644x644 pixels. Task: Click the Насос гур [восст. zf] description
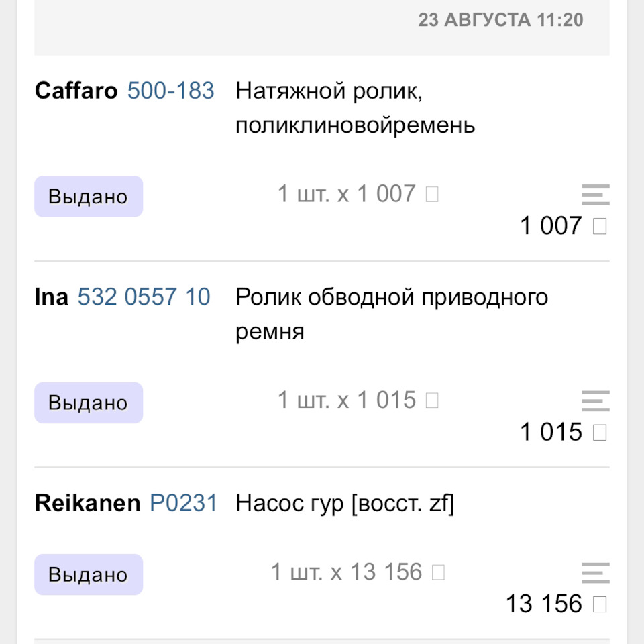click(x=345, y=503)
